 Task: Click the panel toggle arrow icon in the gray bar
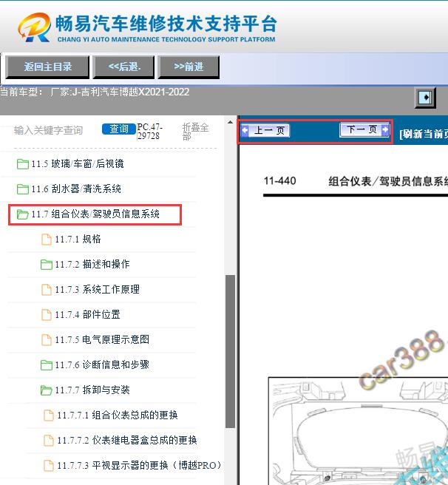425,98
